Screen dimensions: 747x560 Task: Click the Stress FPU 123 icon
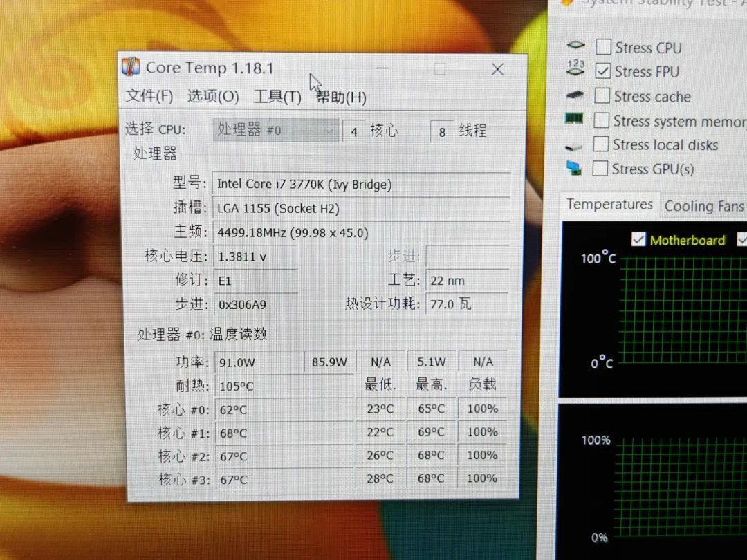(x=575, y=68)
